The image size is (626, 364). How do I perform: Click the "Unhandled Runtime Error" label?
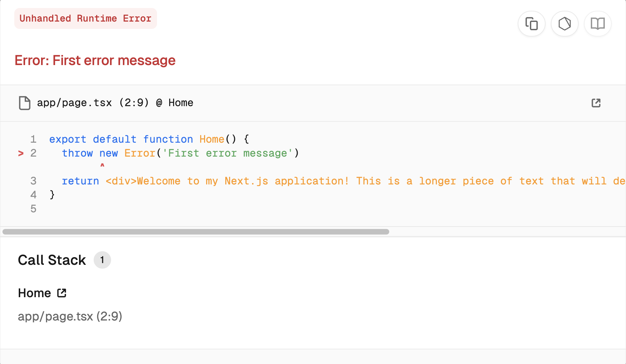tap(85, 18)
